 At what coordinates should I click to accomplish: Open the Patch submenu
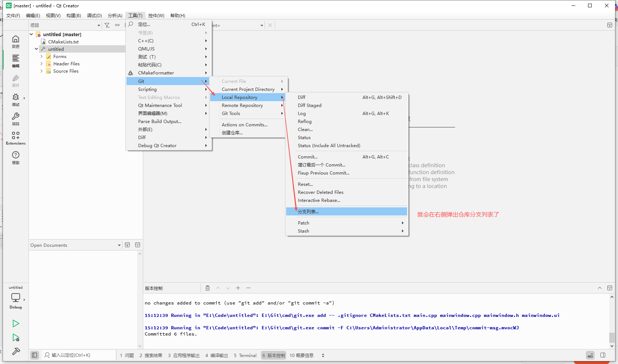click(x=347, y=223)
